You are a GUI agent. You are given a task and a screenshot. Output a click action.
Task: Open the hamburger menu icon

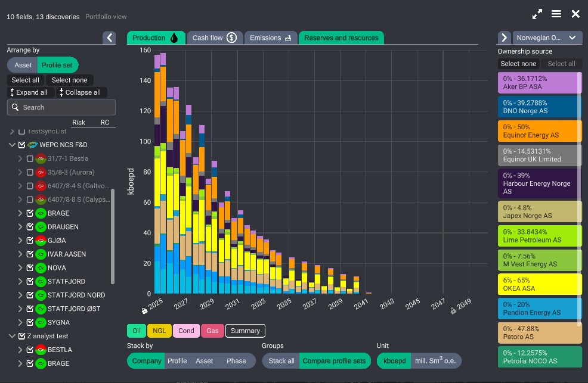(556, 14)
